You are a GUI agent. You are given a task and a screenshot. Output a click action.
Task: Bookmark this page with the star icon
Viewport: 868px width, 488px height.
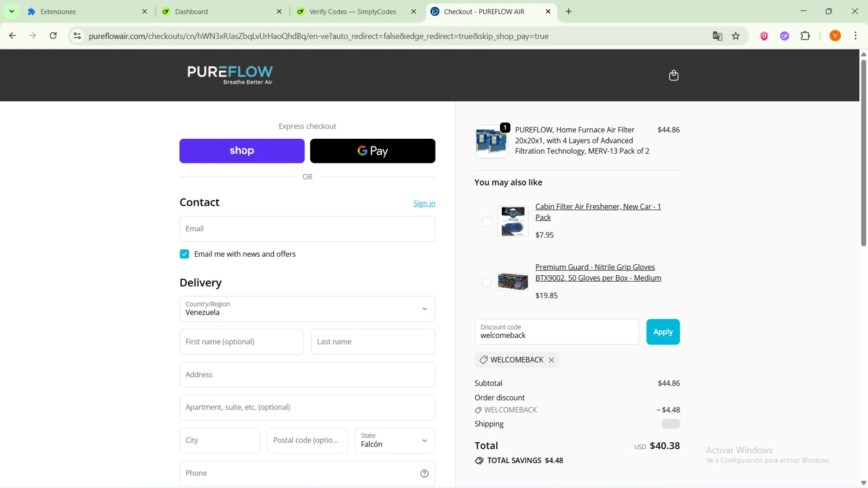[736, 36]
